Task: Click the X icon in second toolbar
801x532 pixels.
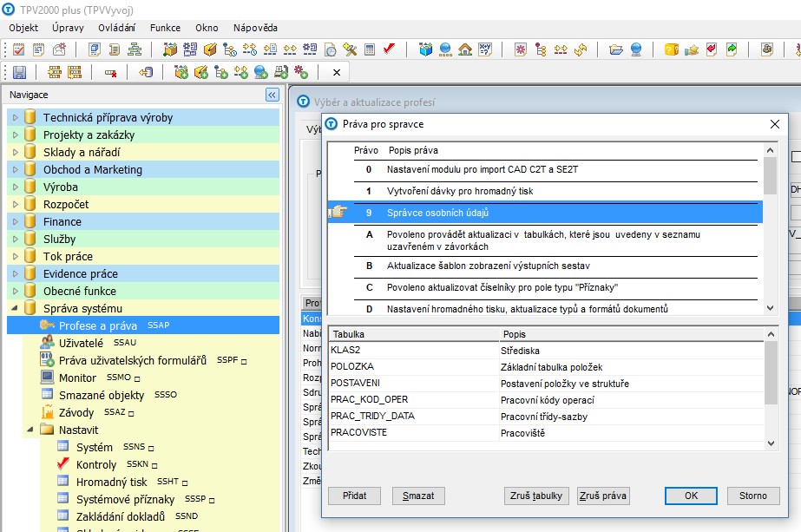Action: click(337, 72)
